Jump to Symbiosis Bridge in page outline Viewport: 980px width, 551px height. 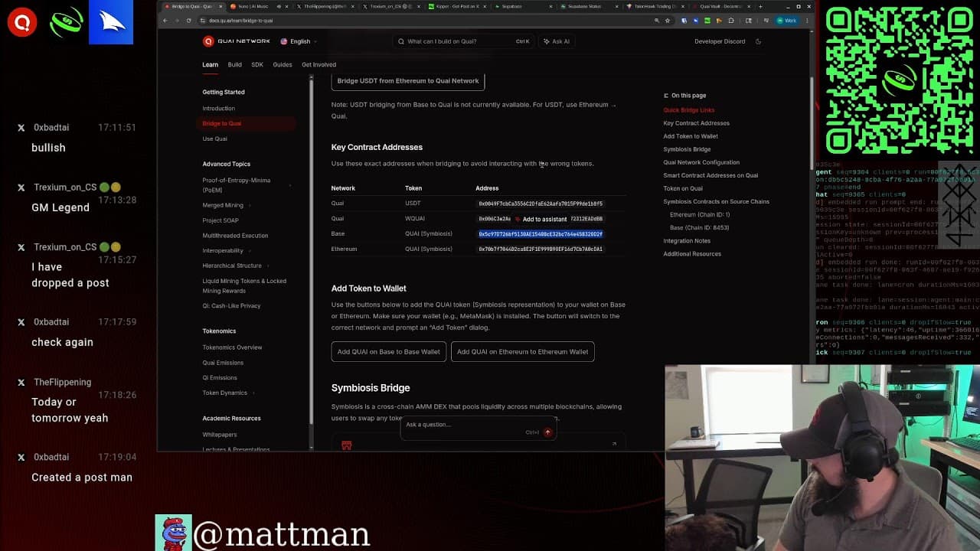coord(687,149)
